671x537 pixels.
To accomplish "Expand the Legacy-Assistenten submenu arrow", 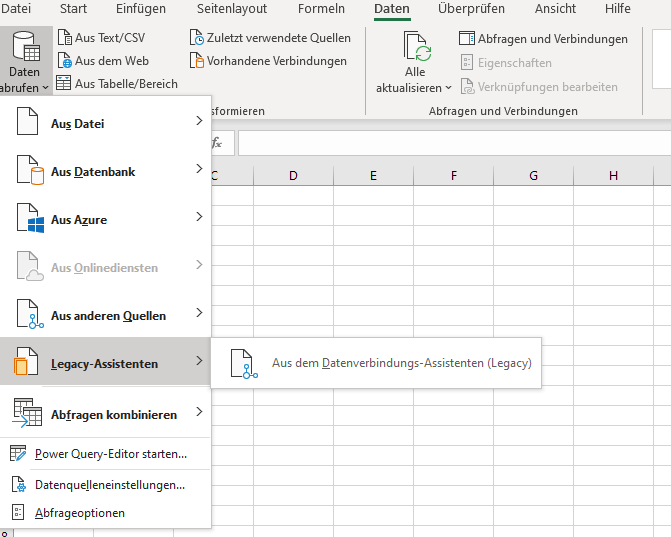I will (199, 361).
